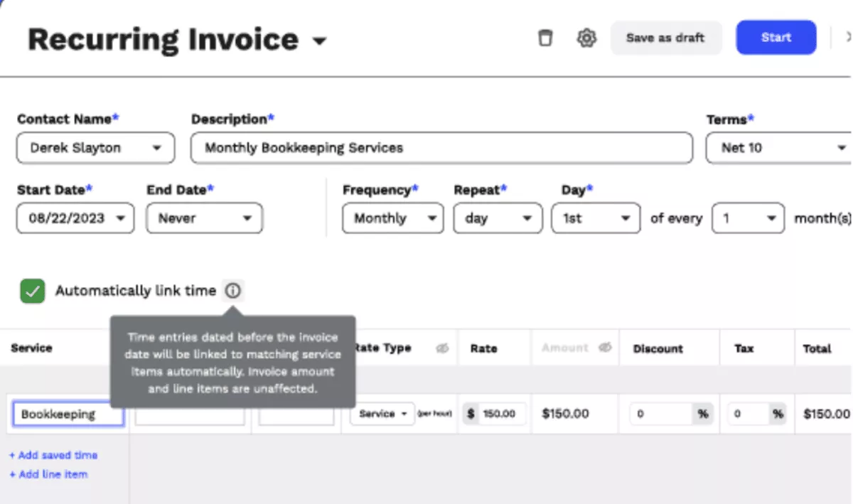This screenshot has width=853, height=504.
Task: Open the End Date dropdown set to Never
Action: [247, 218]
